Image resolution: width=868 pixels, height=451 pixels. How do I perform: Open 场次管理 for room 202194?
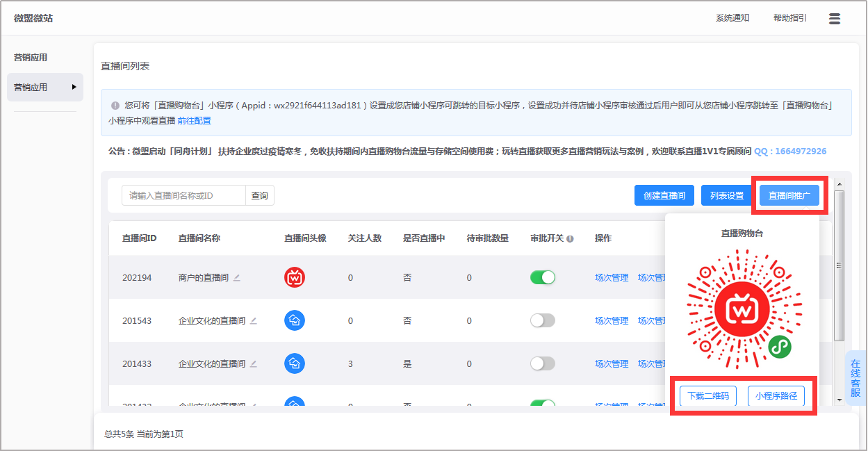pos(612,278)
